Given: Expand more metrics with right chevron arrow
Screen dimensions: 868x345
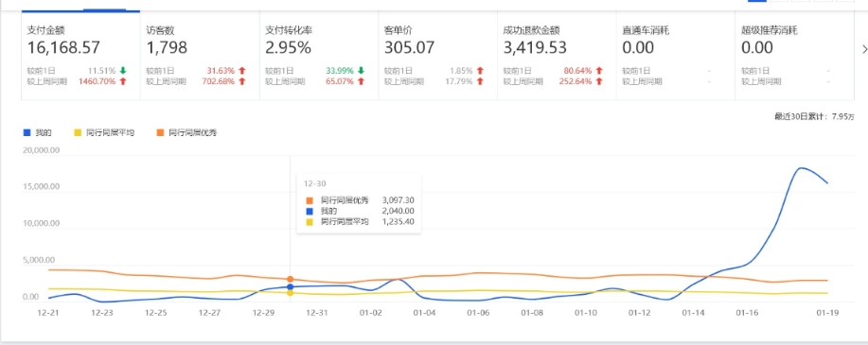Looking at the screenshot, I should (x=864, y=50).
